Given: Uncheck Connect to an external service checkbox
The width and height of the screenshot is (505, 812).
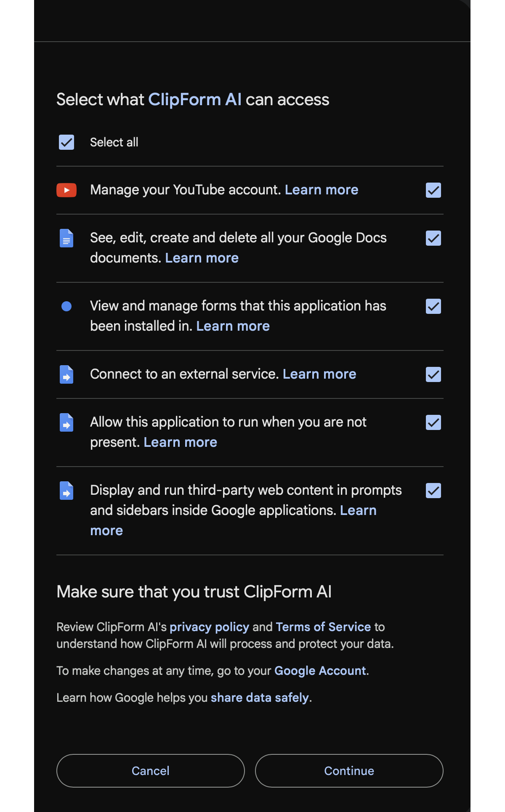Looking at the screenshot, I should 433,374.
